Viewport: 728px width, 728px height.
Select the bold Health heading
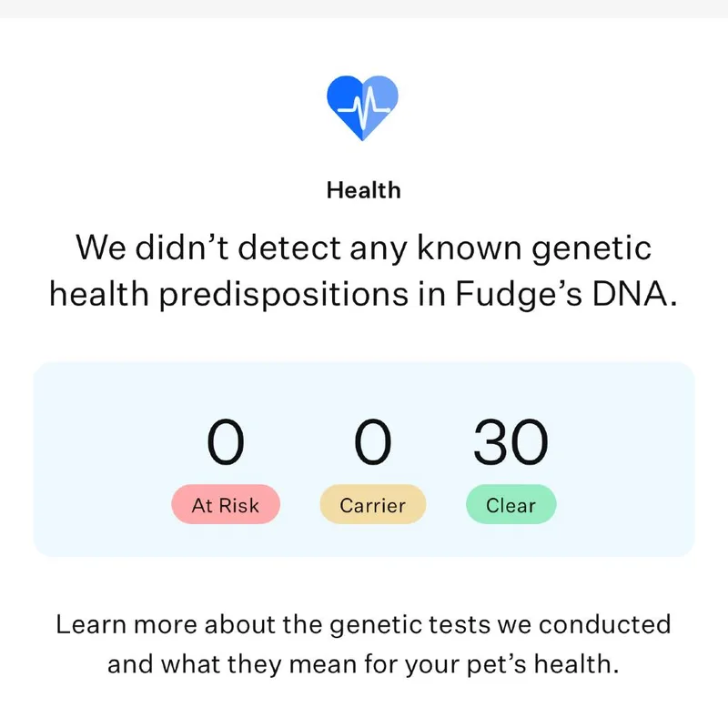pos(363,190)
